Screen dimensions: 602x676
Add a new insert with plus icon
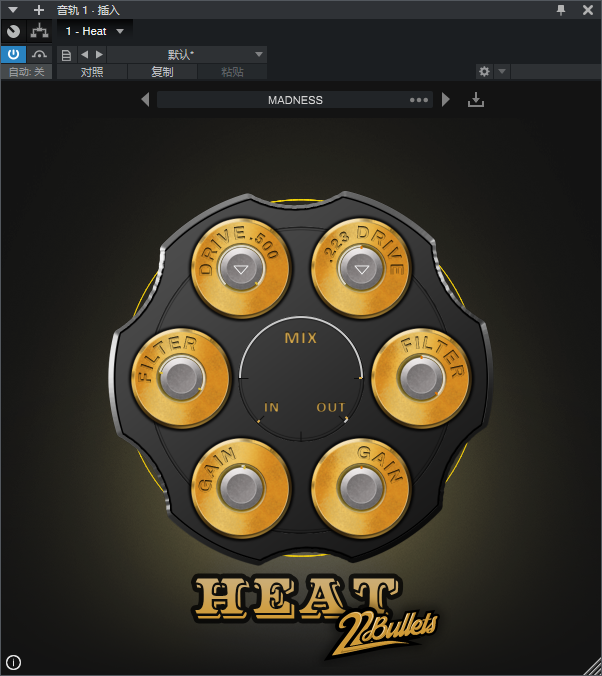tap(39, 9)
